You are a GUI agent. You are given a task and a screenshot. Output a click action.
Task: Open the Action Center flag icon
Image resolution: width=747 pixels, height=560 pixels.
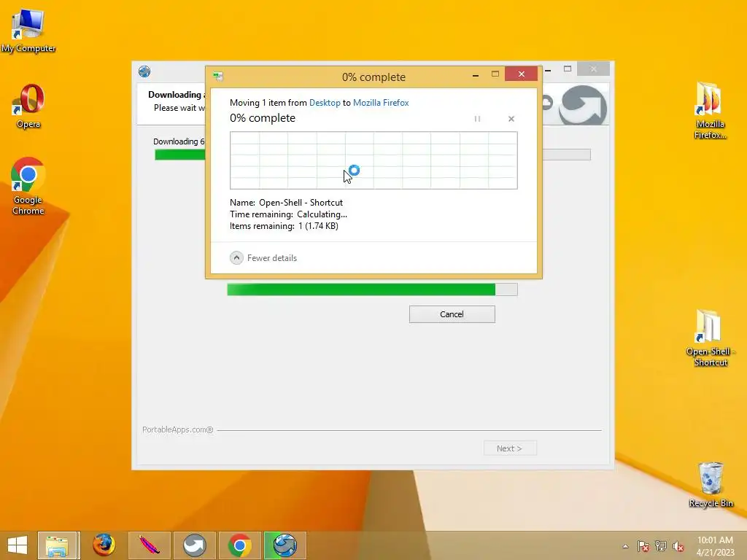[x=643, y=546]
